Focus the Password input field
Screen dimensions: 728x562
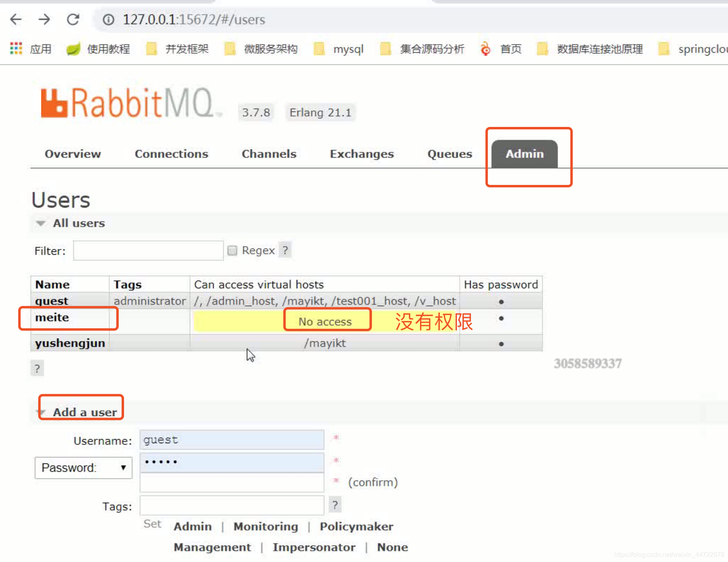[x=232, y=462]
